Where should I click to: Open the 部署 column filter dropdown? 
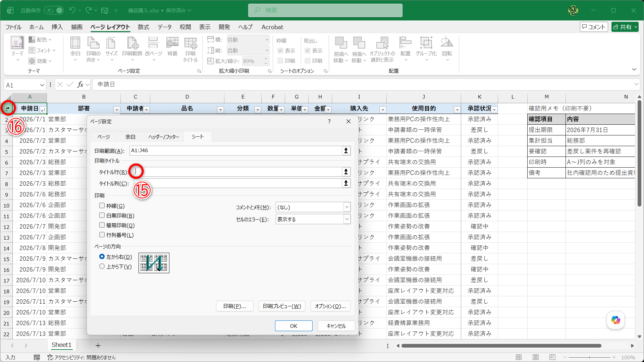click(117, 110)
